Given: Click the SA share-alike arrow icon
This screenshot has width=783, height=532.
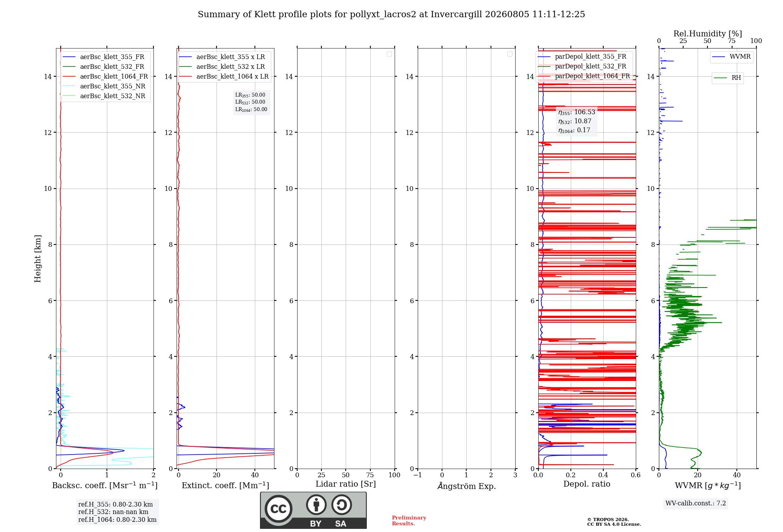Looking at the screenshot, I should pos(342,505).
